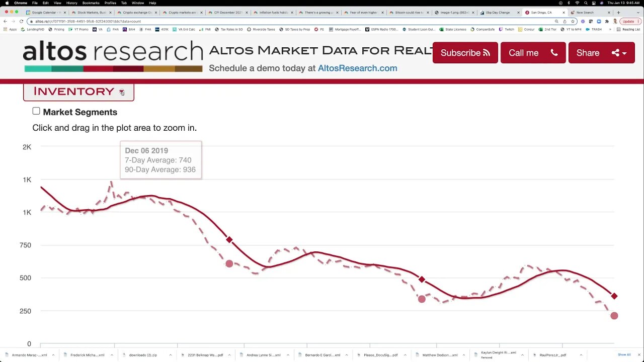Open the Twitch bookmark
Screen dimensions: 644x362
(507, 29)
